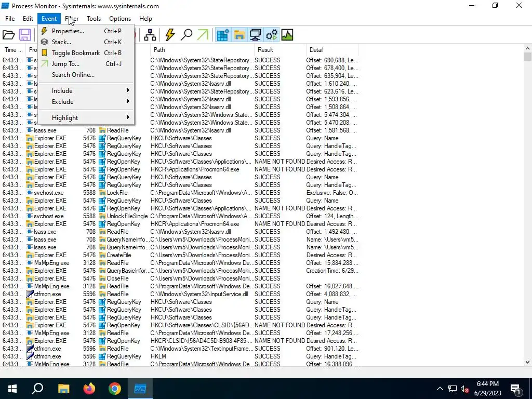Open the Options menu
Screen dimensions: 532x399
pyautogui.click(x=120, y=19)
